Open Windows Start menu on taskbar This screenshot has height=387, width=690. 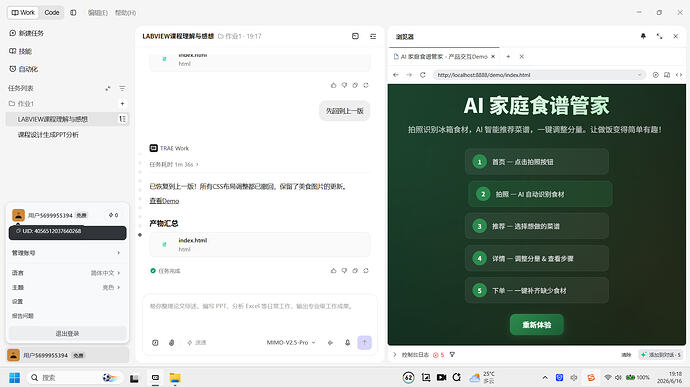click(x=14, y=377)
